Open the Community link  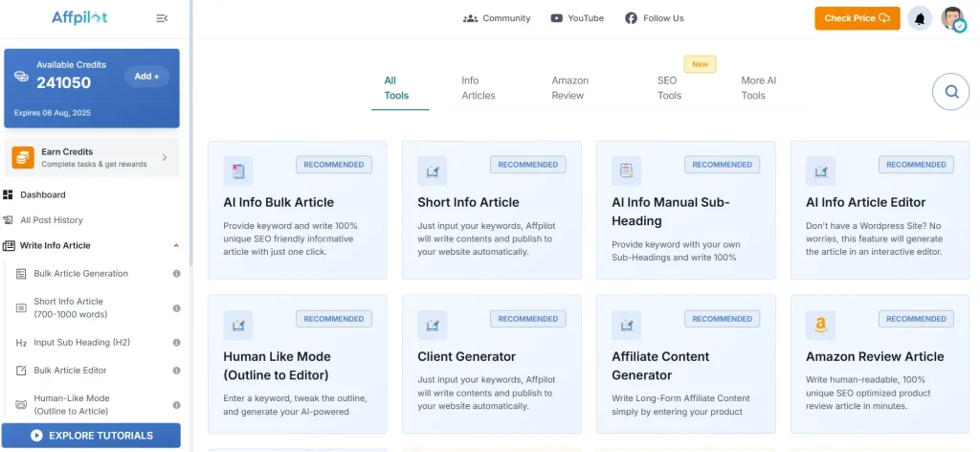pyautogui.click(x=506, y=18)
